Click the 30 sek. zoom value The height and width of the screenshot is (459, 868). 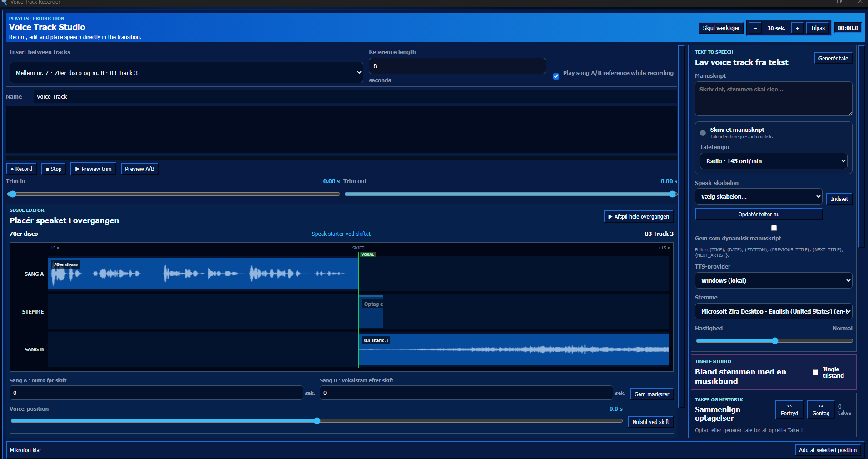coord(776,28)
